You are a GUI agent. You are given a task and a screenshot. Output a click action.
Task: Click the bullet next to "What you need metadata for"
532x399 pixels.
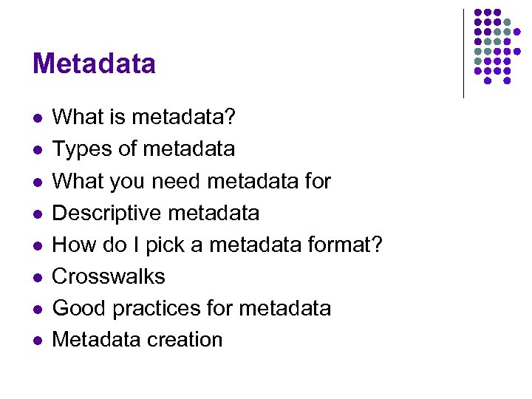pos(38,182)
